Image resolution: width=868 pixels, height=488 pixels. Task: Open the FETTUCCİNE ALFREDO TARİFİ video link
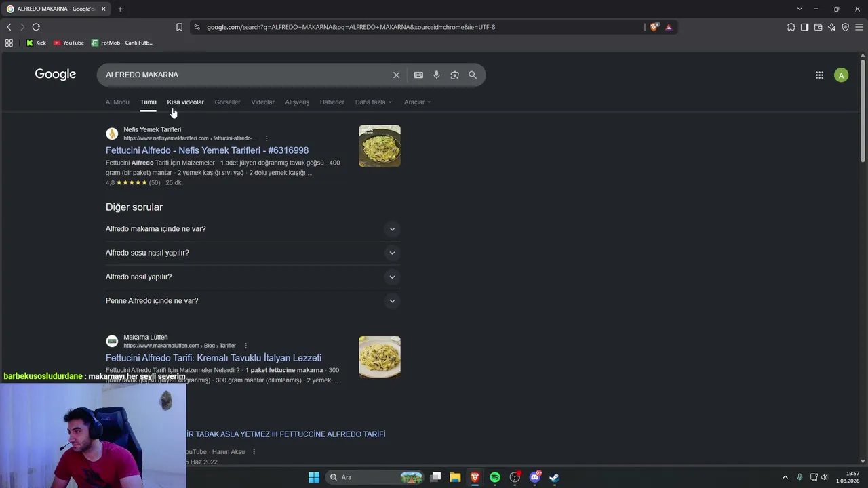[285, 434]
